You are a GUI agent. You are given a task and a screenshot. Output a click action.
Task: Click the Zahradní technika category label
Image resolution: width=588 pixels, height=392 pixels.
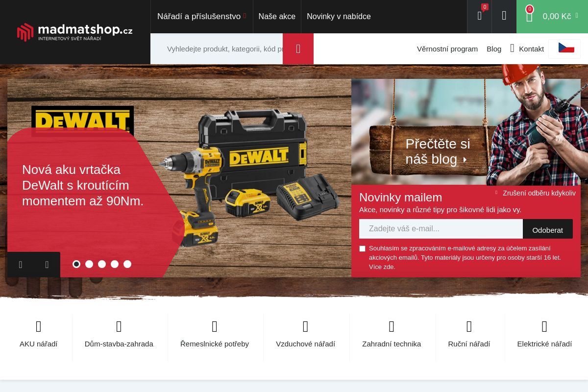click(x=392, y=344)
